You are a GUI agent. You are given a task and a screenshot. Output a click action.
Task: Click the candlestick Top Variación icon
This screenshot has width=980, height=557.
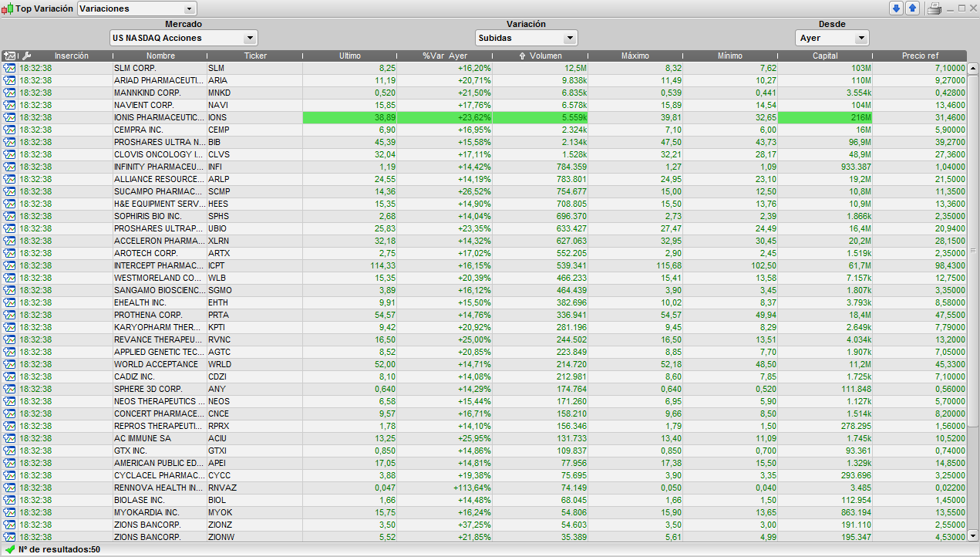point(8,8)
